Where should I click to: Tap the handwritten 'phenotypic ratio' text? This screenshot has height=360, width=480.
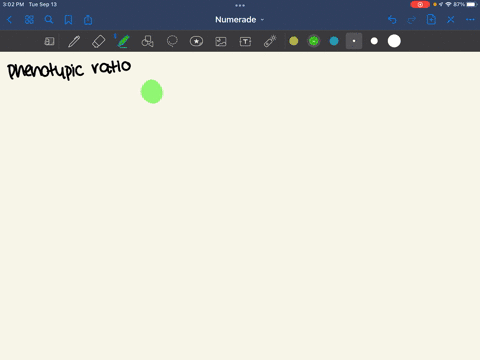pos(69,69)
